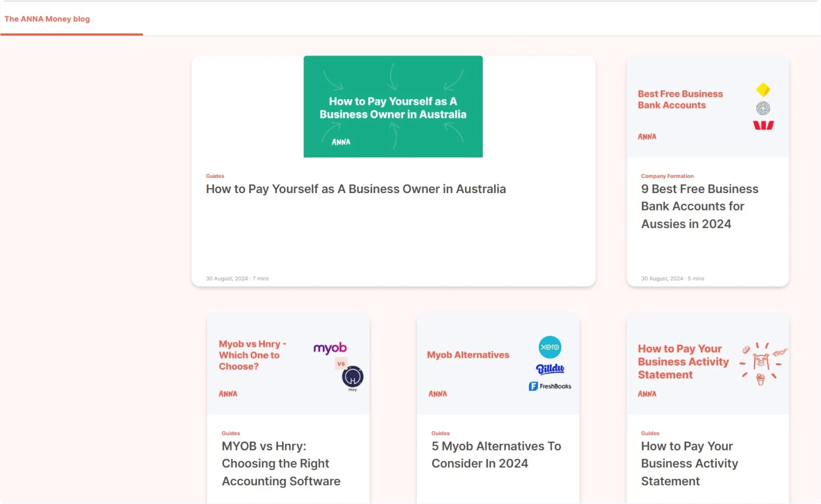This screenshot has width=821, height=504.
Task: Open The ANNA Money blog tab
Action: coord(47,19)
